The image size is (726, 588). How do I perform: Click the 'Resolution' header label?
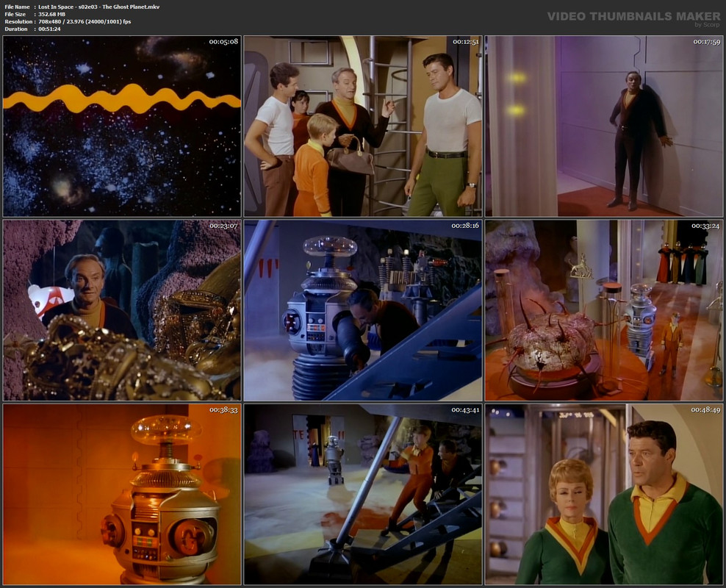click(18, 22)
